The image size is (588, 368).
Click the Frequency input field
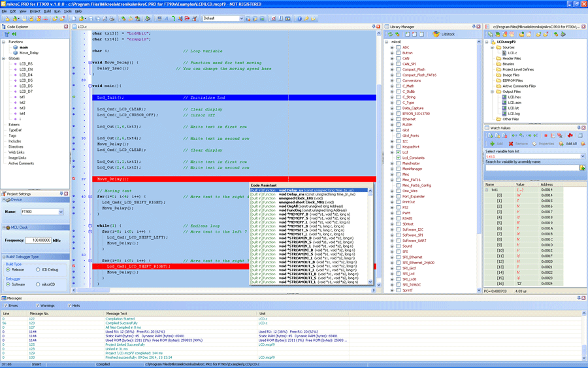pos(39,241)
